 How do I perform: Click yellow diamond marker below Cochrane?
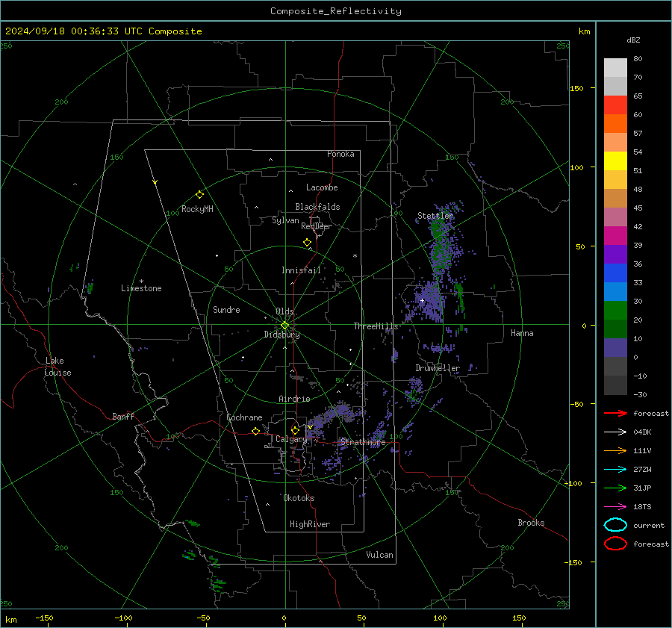256,431
